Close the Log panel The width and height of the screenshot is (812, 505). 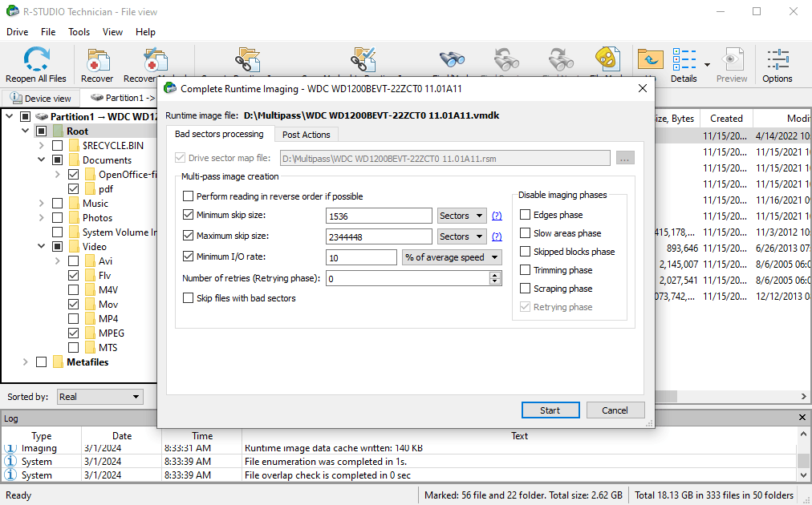[x=802, y=418]
